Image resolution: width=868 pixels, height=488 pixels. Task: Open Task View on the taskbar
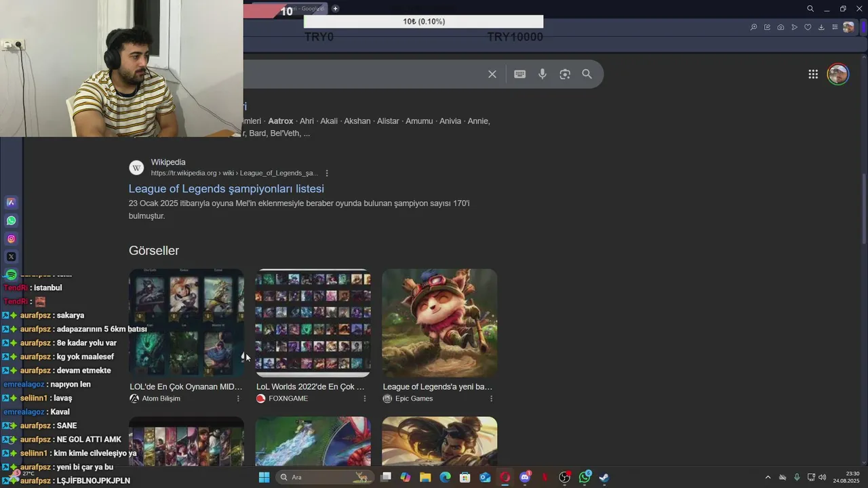coord(386,477)
